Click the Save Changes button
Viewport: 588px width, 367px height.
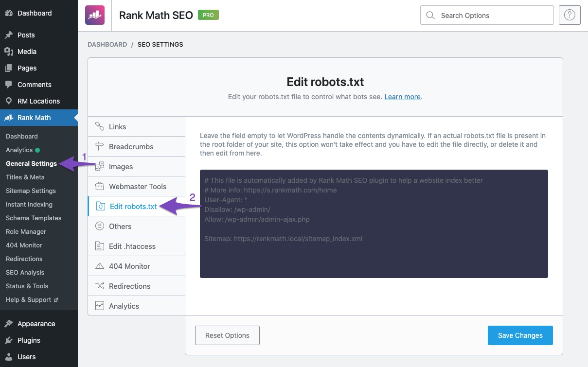coord(520,335)
